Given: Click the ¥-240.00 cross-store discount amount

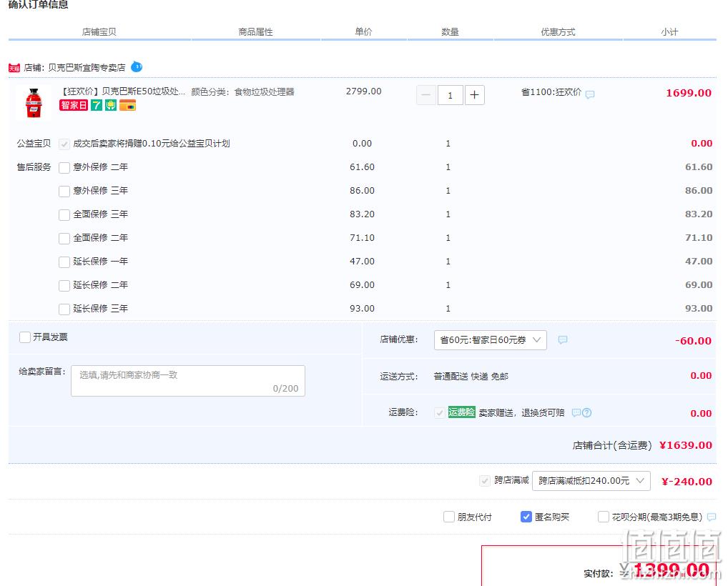Looking at the screenshot, I should point(687,482).
